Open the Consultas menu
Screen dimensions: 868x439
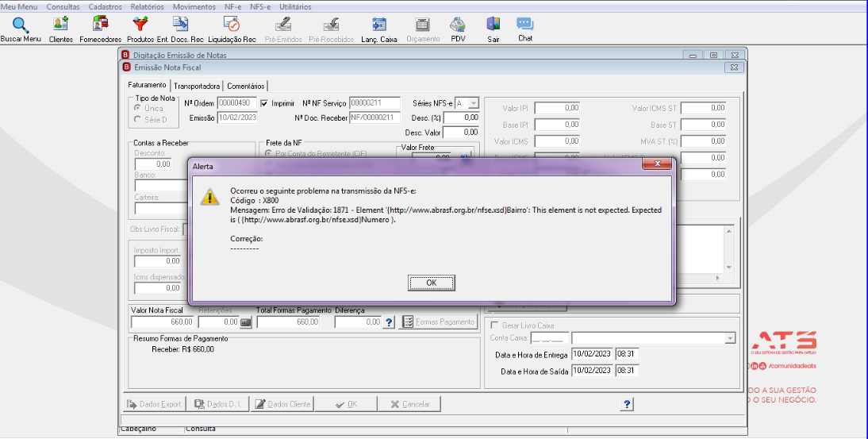tap(63, 6)
